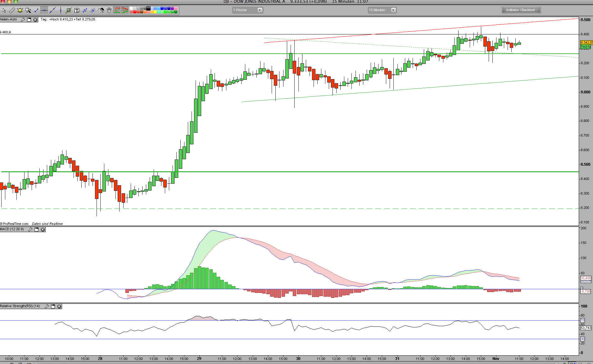Image resolution: width=593 pixels, height=364 pixels.
Task: Open MACD indicator wrench settings
Action: pyautogui.click(x=30, y=229)
